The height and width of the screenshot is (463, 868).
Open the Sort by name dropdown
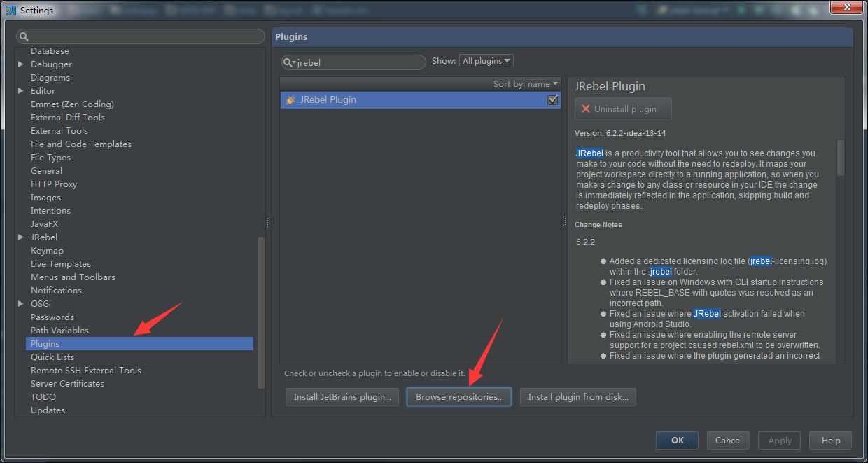coord(526,84)
